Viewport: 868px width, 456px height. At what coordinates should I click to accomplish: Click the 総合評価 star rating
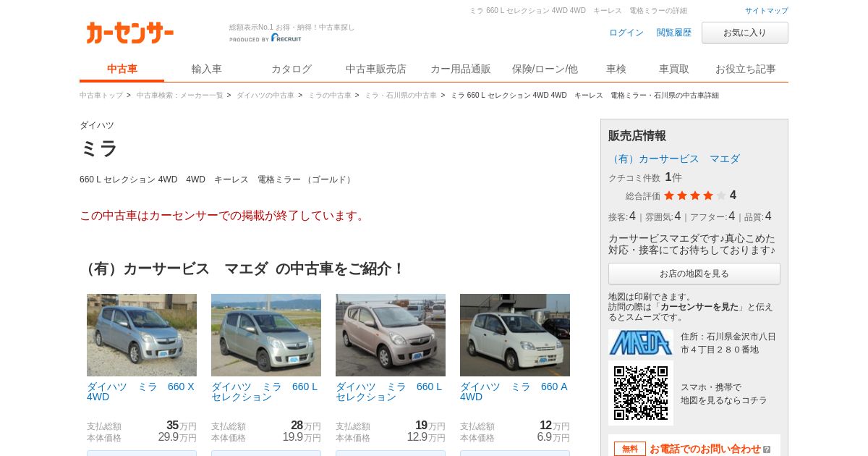pyautogui.click(x=694, y=195)
